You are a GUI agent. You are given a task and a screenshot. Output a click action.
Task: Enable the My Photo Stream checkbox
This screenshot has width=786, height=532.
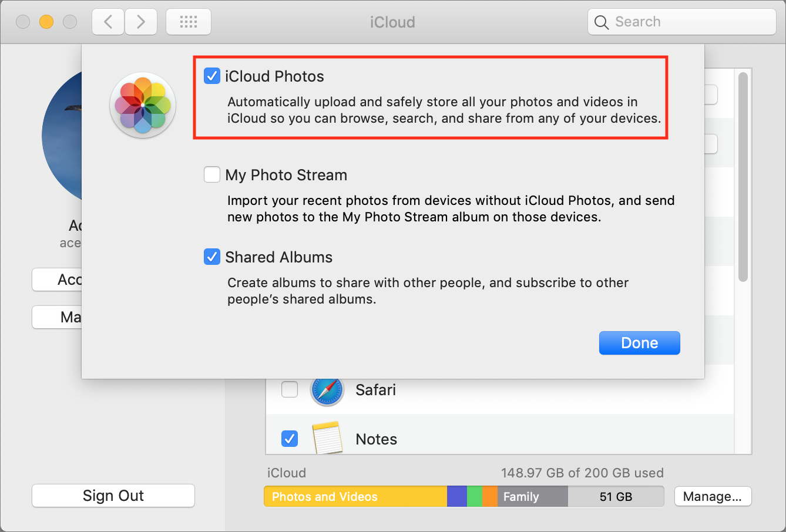211,174
